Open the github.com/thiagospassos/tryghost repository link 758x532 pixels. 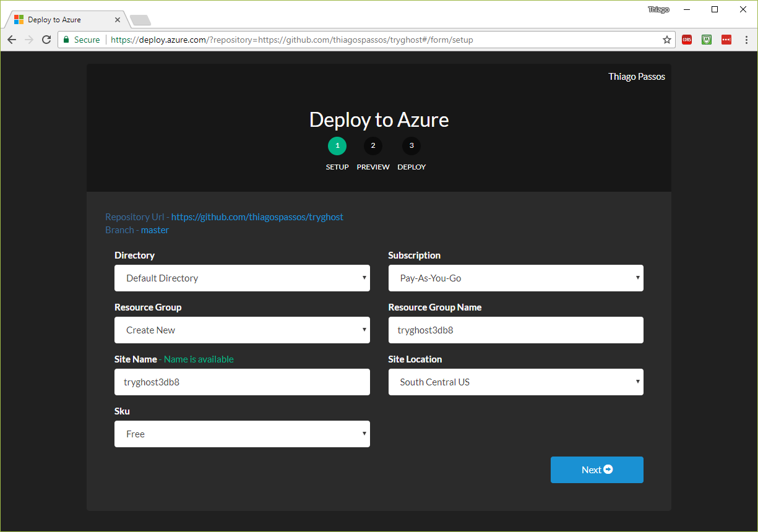click(x=257, y=217)
